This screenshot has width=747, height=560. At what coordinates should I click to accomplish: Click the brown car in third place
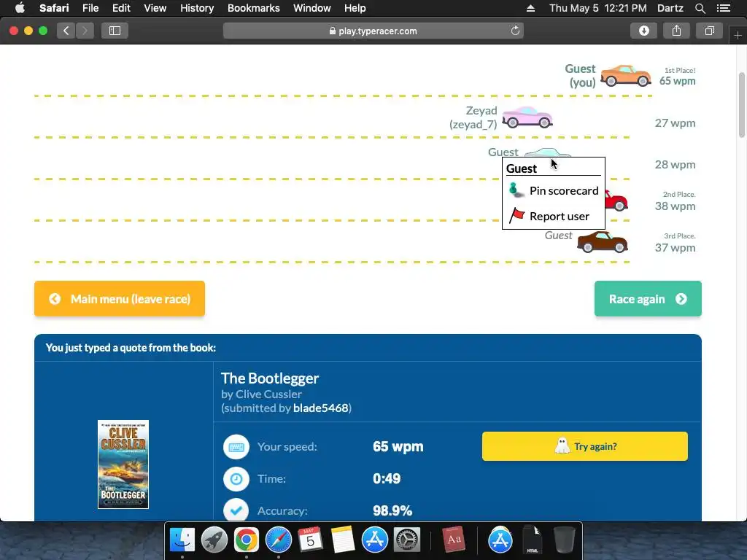tap(602, 242)
